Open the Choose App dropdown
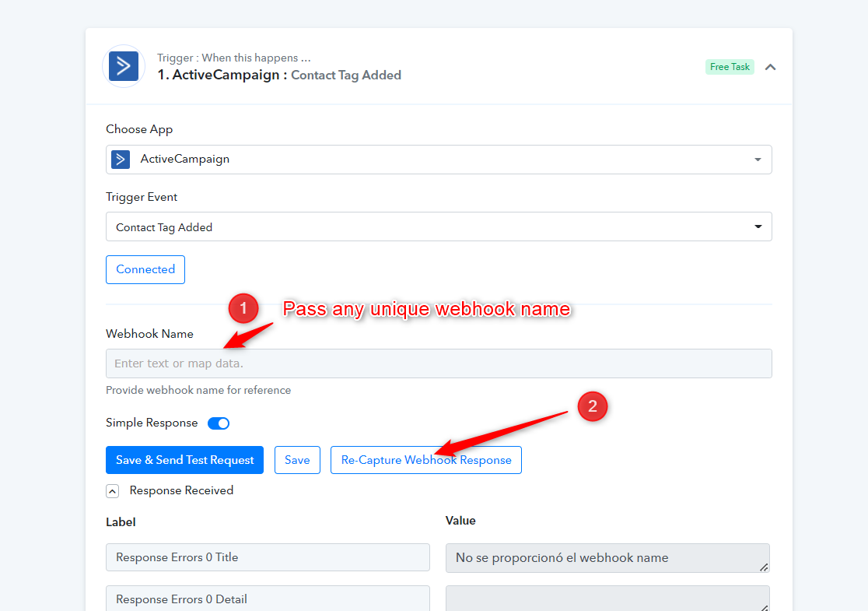 pyautogui.click(x=439, y=160)
